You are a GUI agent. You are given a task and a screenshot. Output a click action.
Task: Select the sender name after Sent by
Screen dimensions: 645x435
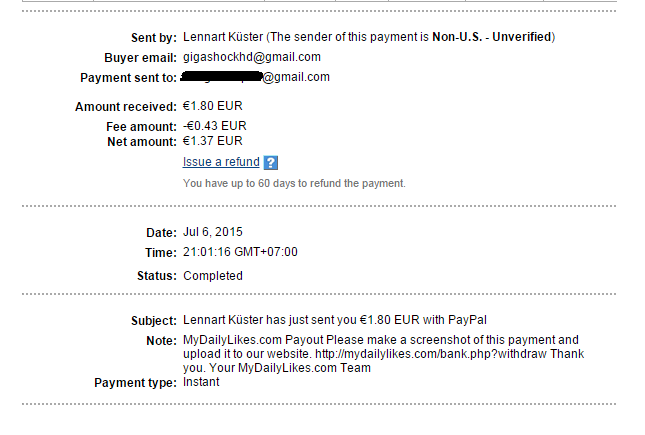[227, 37]
